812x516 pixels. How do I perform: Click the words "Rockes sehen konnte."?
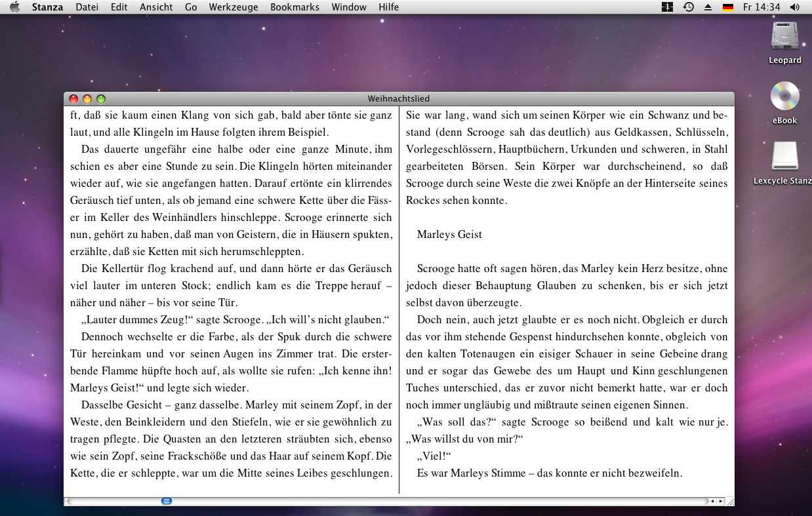[x=457, y=200]
